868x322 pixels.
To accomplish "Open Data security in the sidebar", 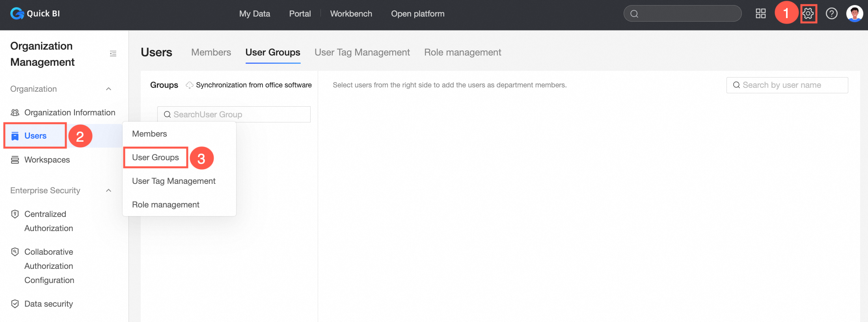I will [x=48, y=304].
